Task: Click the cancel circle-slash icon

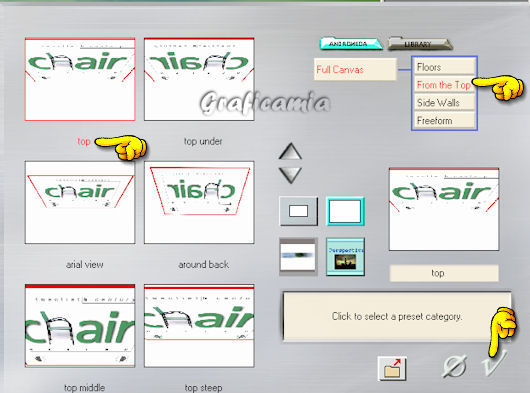Action: (x=456, y=366)
